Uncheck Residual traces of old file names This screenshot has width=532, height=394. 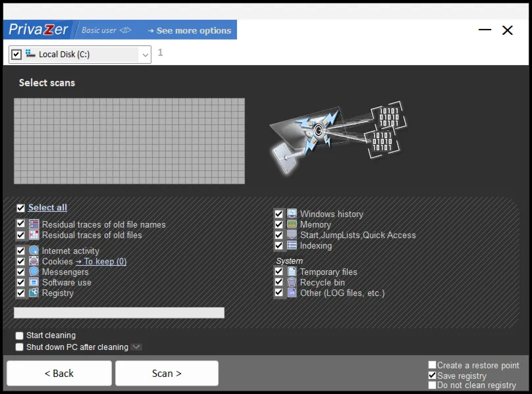[x=20, y=224]
